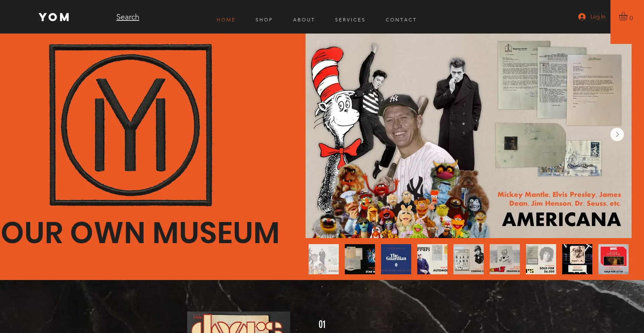Click the main Americana slideshow image

pyautogui.click(x=469, y=136)
